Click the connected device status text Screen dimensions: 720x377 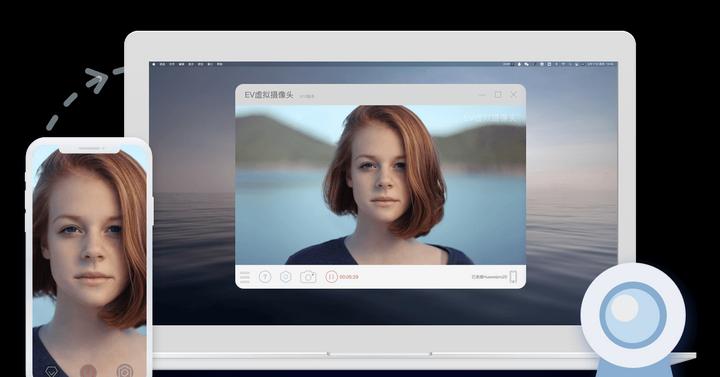tap(489, 277)
